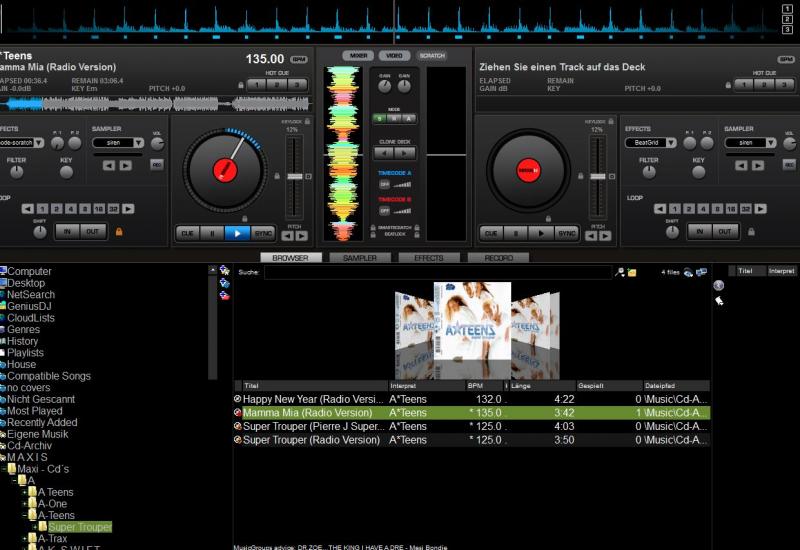Expand the A-Trax folder node
This screenshot has height=550, width=800.
click(24, 539)
